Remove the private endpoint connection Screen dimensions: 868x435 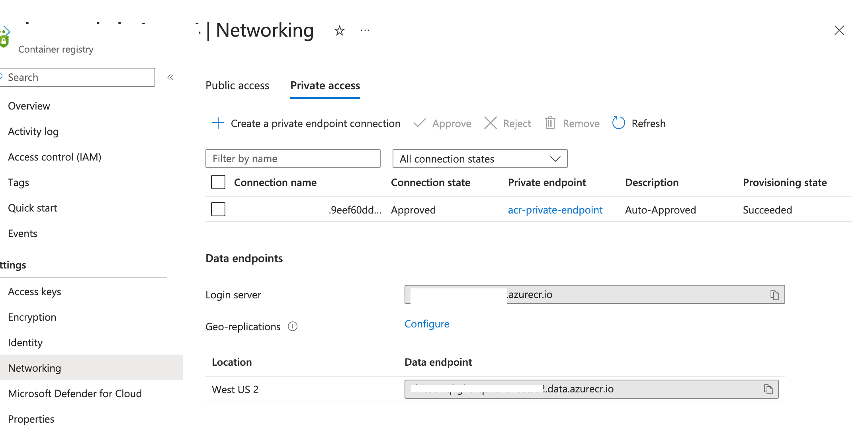tap(572, 123)
